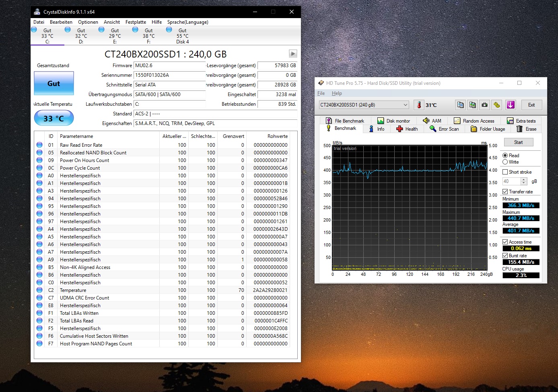Switch to the Info tab
558x392 pixels.
point(377,129)
